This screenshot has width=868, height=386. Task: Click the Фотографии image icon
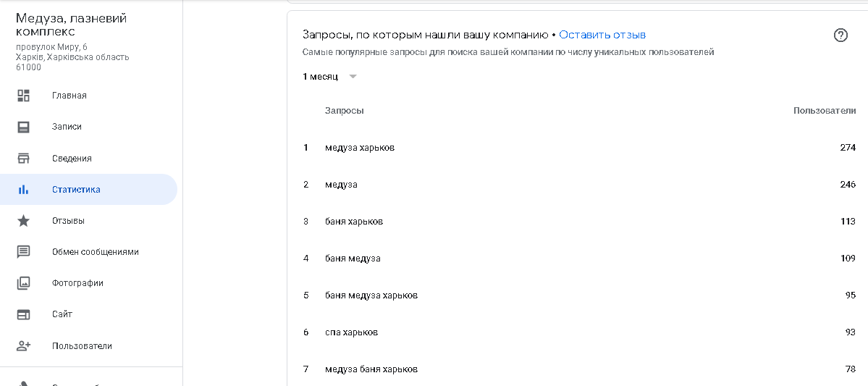point(24,283)
